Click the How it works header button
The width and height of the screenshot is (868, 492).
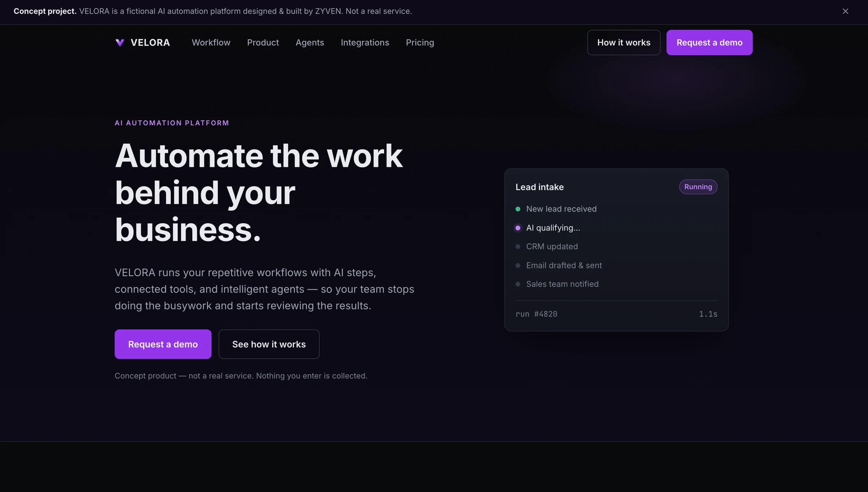pos(624,42)
